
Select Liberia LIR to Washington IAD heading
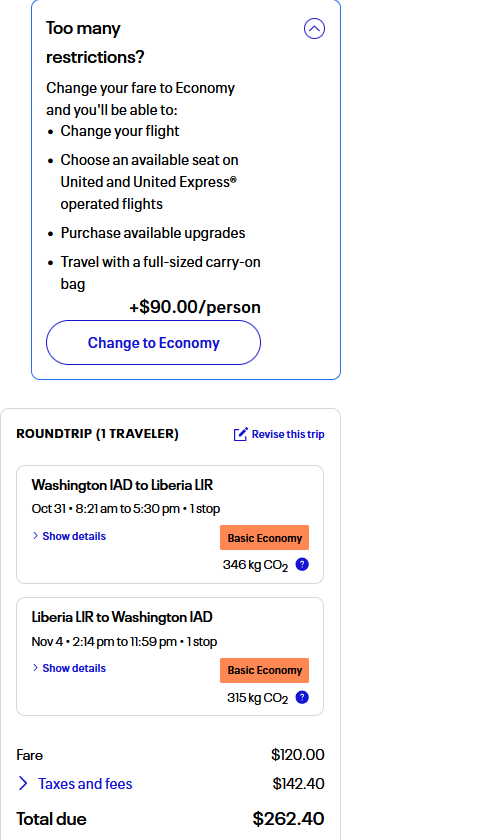point(122,617)
